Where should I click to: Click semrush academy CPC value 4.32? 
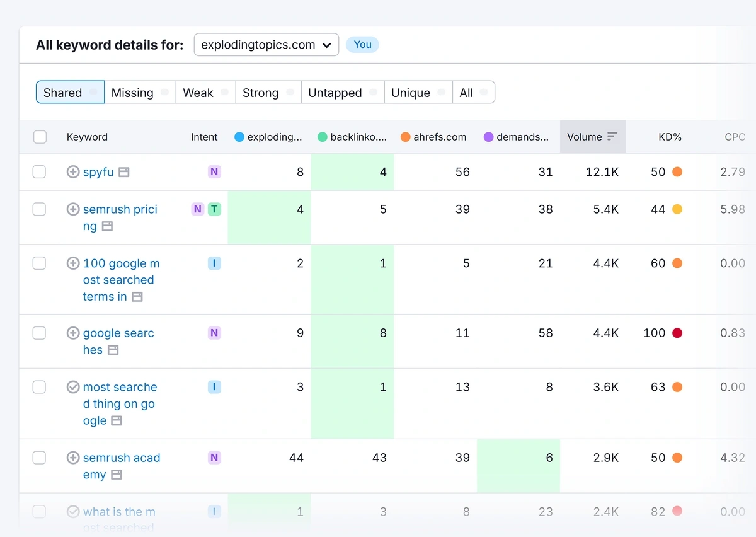(x=733, y=458)
